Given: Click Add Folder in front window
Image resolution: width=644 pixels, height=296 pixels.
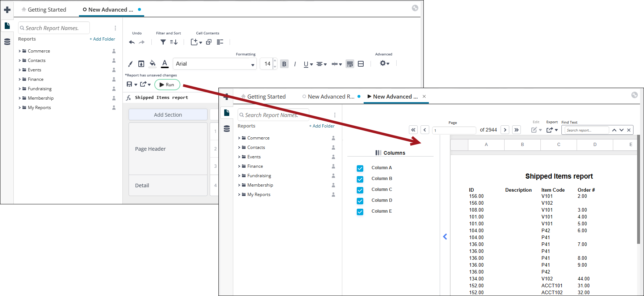Looking at the screenshot, I should click(322, 126).
